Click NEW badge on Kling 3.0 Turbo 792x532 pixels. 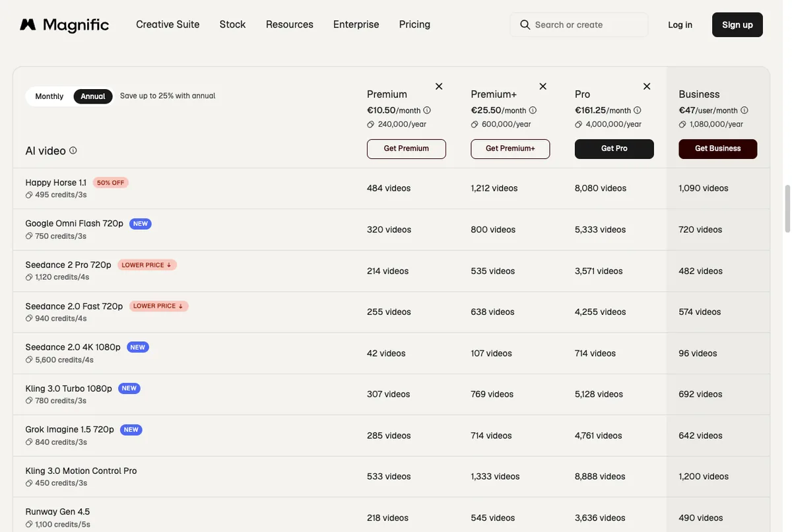[129, 388]
